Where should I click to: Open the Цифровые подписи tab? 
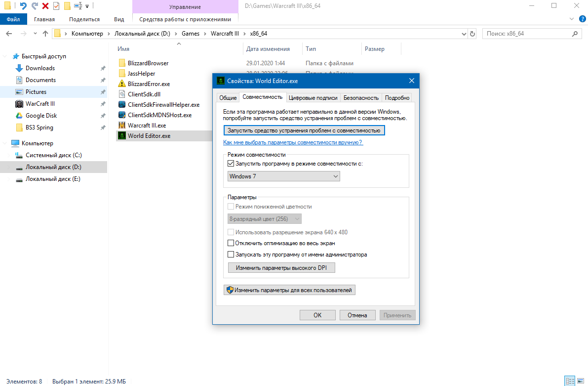pyautogui.click(x=313, y=98)
